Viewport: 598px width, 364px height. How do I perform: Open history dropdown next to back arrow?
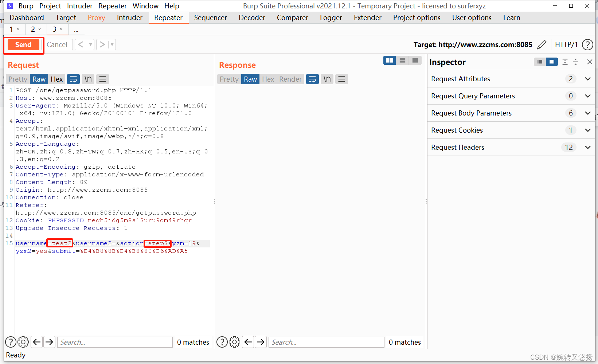point(90,44)
